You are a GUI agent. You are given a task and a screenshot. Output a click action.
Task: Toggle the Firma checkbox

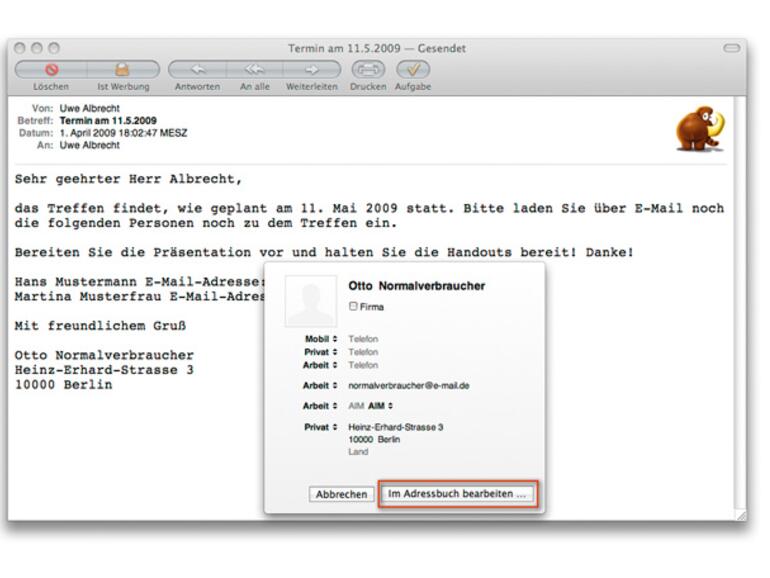tap(353, 306)
